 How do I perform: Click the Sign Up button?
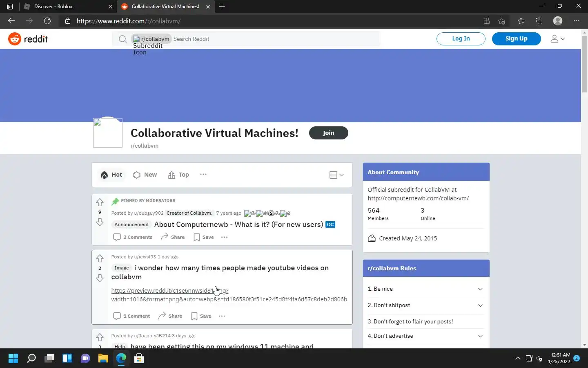click(517, 38)
